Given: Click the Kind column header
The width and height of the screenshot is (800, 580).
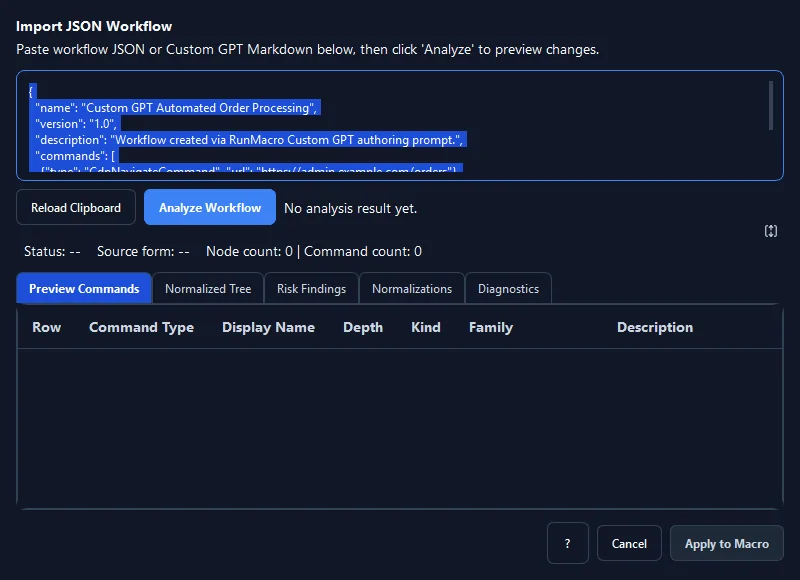Looking at the screenshot, I should click(426, 327).
